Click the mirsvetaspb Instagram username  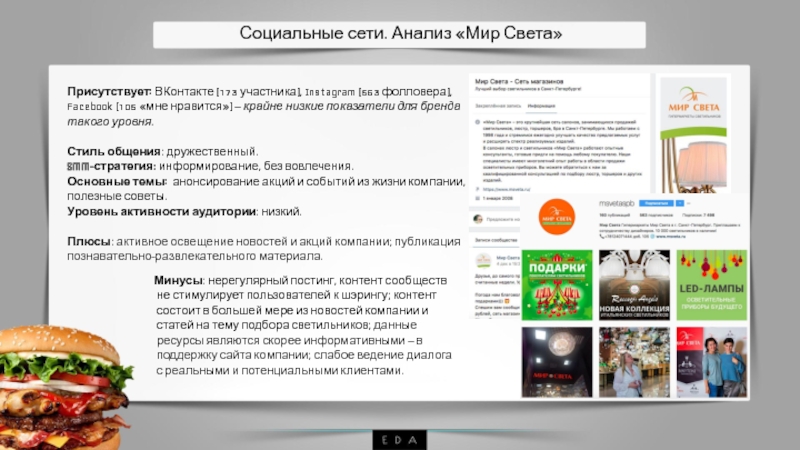pos(616,203)
